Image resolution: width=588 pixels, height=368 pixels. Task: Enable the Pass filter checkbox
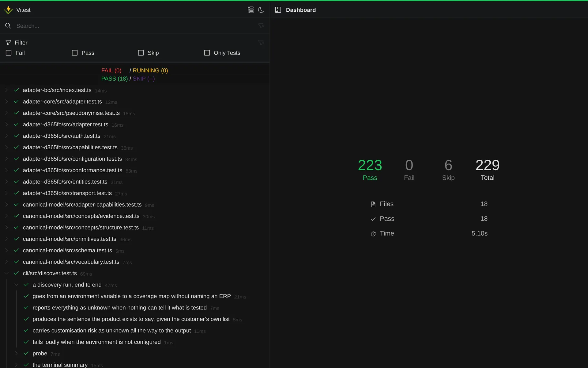tap(75, 53)
